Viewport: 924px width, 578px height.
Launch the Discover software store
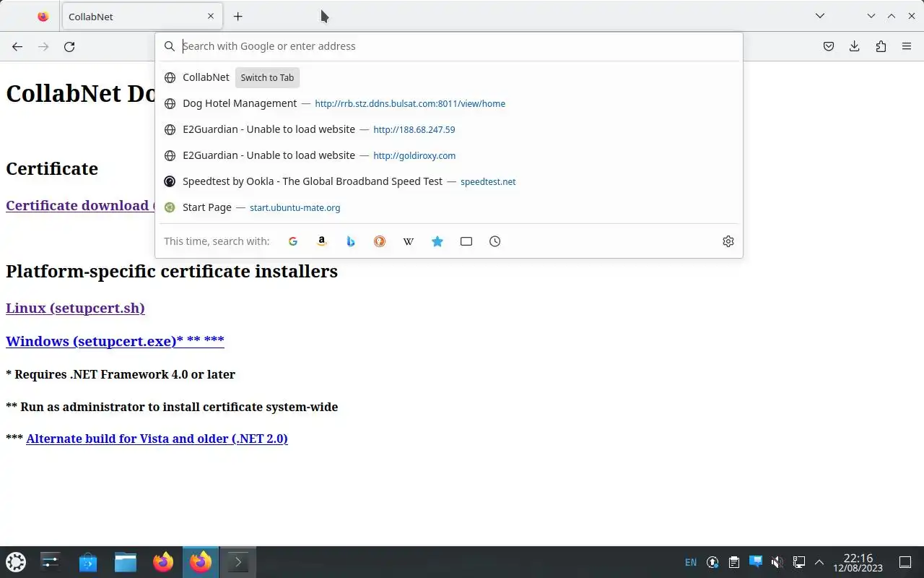tap(88, 562)
